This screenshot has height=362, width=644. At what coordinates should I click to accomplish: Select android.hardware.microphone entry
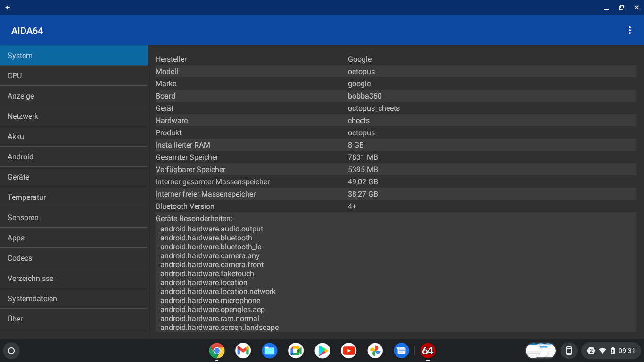click(x=210, y=300)
